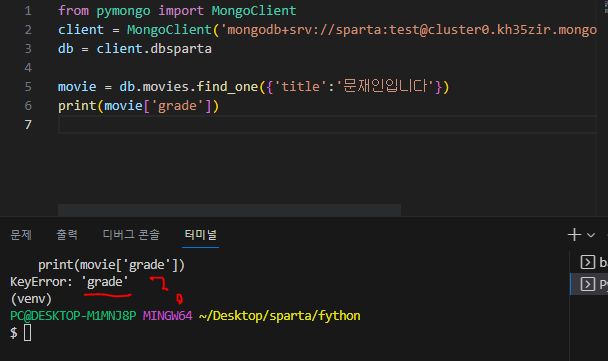Click terminal traceback line print(movie['grade'])
The width and height of the screenshot is (608, 361).
pyautogui.click(x=111, y=265)
